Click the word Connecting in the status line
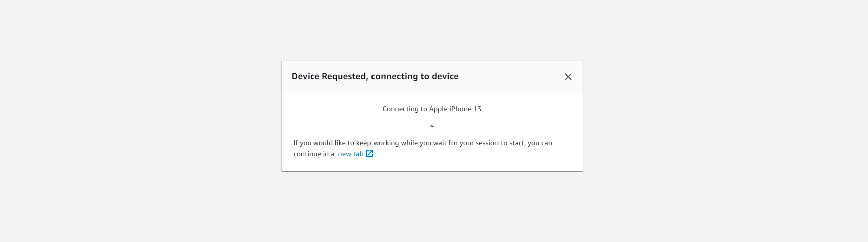Viewport: 868px width, 242px height. 400,109
